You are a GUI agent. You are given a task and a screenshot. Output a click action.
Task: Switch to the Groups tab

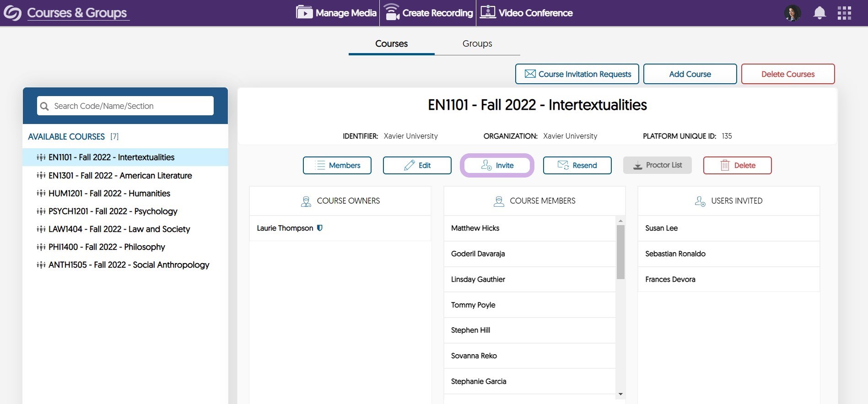(x=477, y=43)
